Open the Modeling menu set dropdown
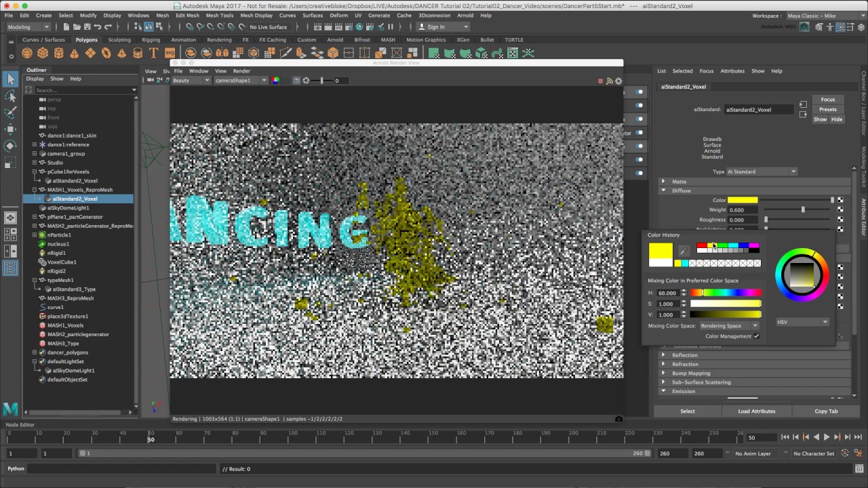This screenshot has width=868, height=488. coord(28,26)
